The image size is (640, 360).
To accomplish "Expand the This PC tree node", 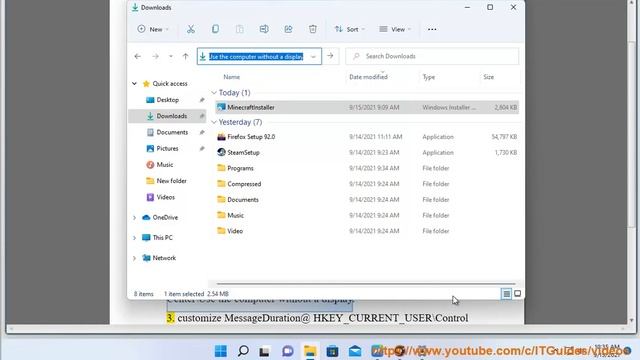I will click(x=134, y=238).
